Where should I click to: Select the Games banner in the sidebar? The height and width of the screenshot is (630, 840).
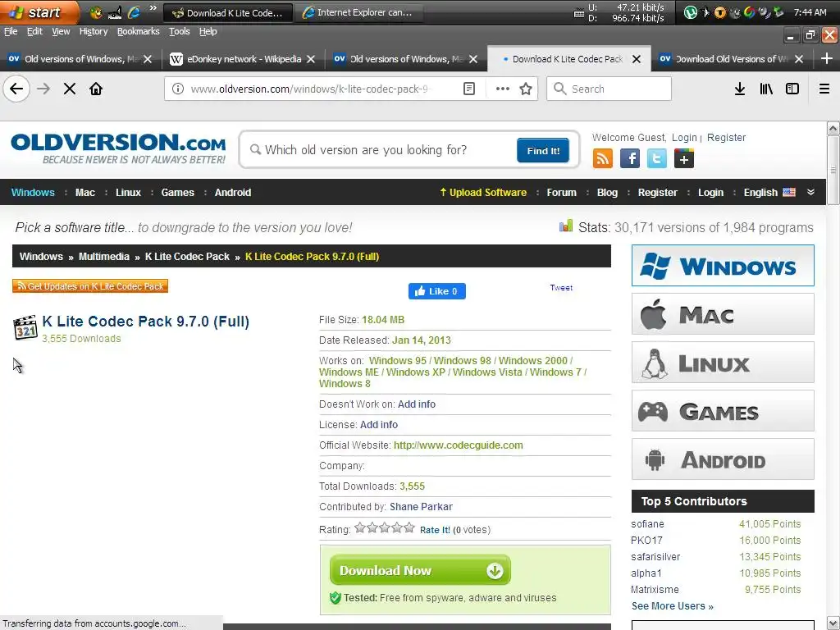point(723,411)
